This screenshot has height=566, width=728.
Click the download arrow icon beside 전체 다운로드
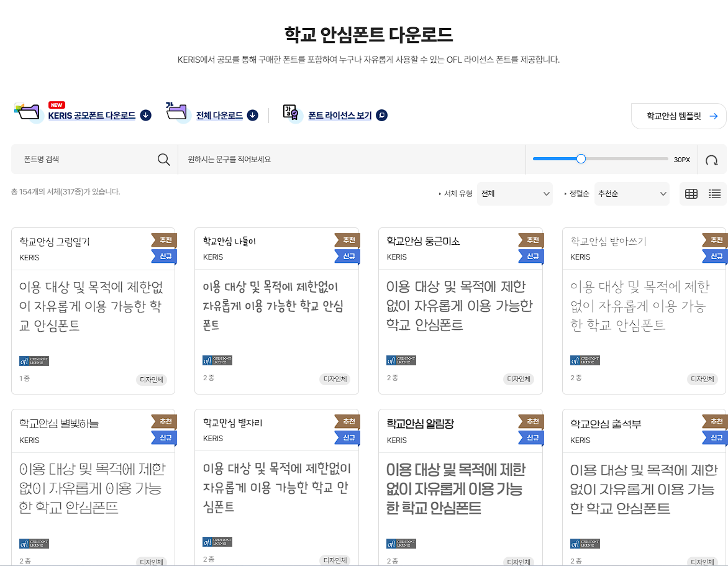[x=252, y=115]
